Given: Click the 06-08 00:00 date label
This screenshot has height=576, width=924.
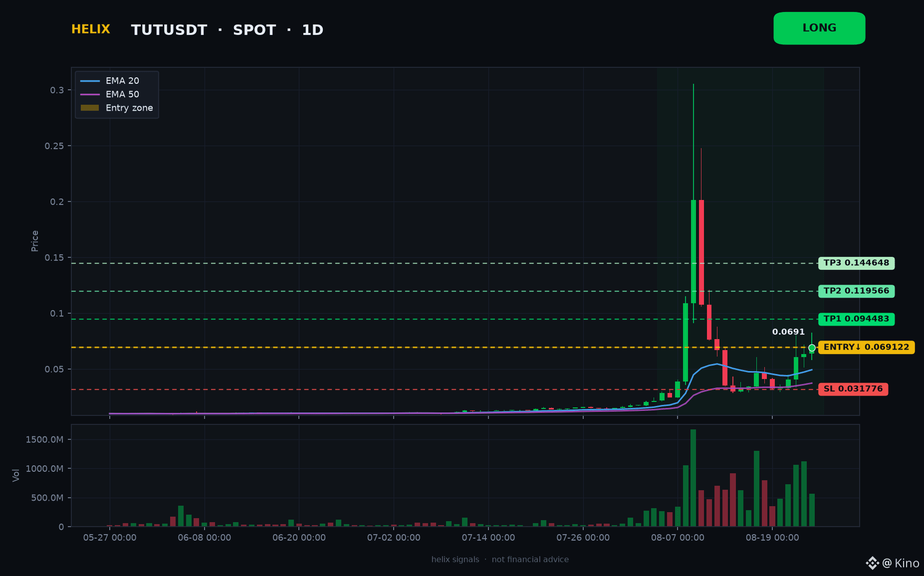Looking at the screenshot, I should click(x=205, y=538).
